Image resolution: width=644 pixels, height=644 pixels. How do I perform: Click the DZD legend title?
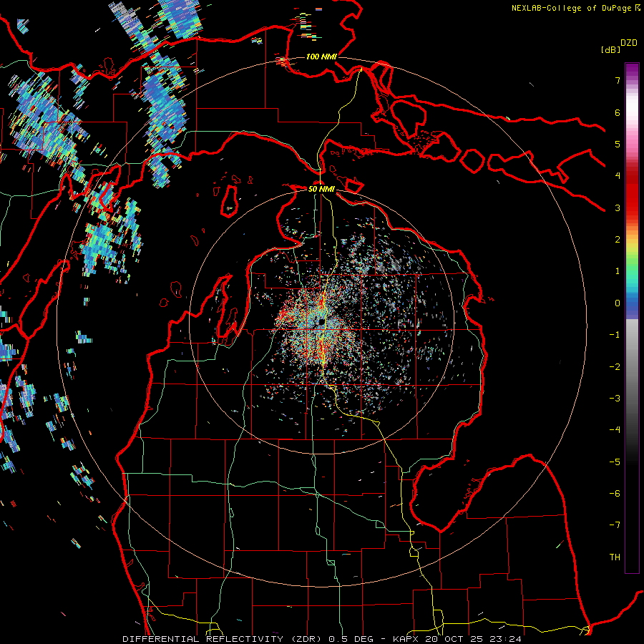pyautogui.click(x=629, y=43)
